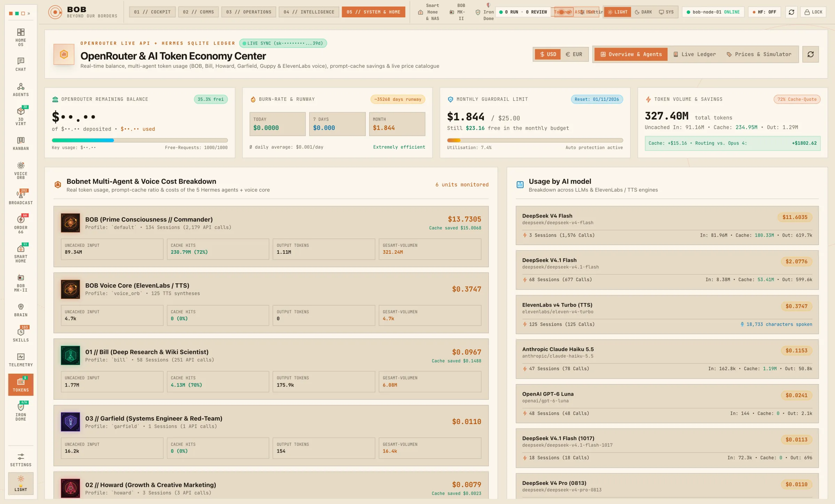This screenshot has width=835, height=504.
Task: Open the 04 // INTELLIGENCE tab
Action: click(309, 12)
